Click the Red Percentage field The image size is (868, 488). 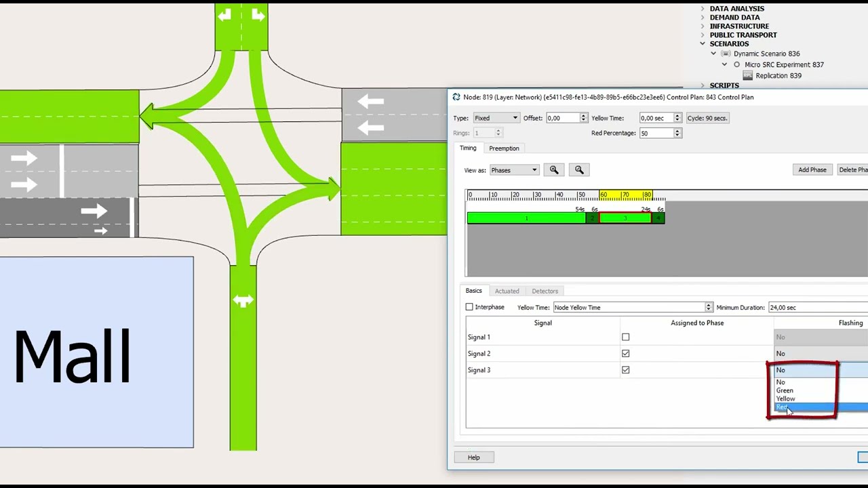[x=656, y=134]
